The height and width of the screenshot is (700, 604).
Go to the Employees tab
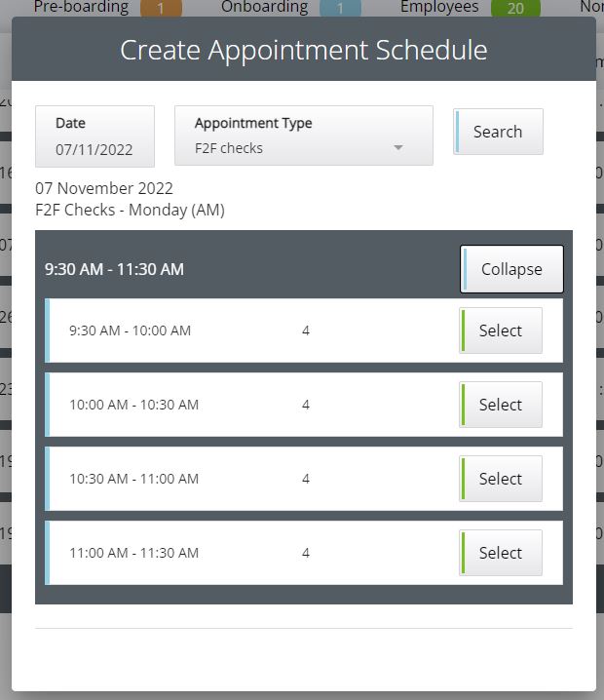439,7
